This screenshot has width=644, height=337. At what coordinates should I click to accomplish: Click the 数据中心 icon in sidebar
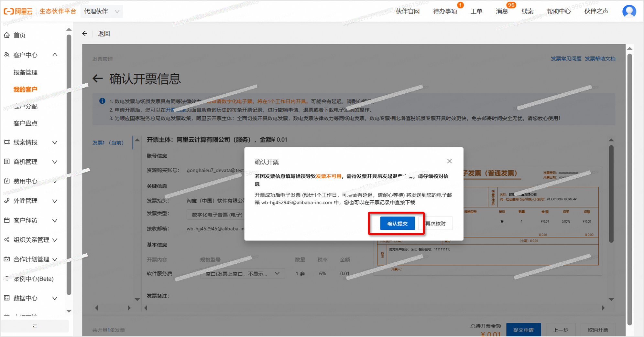(x=7, y=298)
